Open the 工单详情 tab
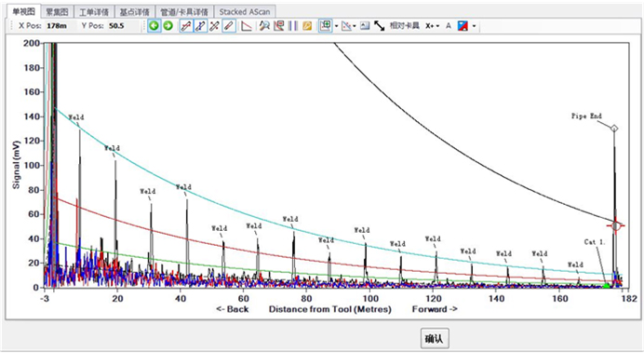 click(x=94, y=11)
